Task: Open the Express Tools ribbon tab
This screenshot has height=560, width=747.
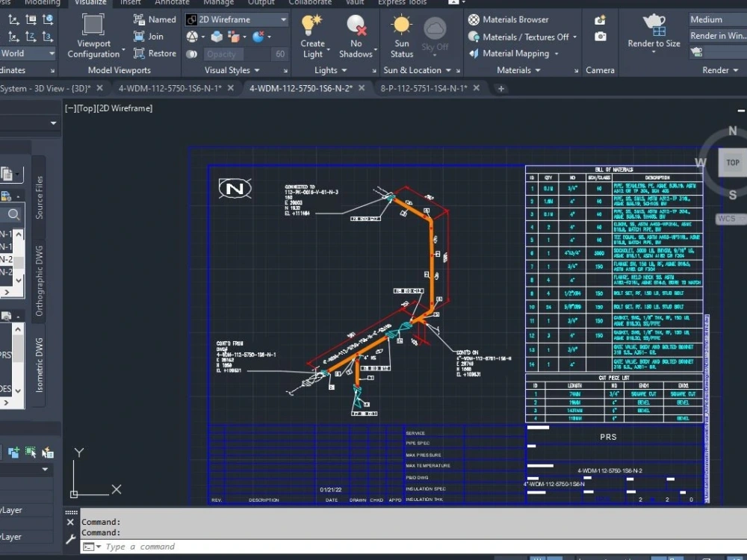Action: tap(403, 2)
